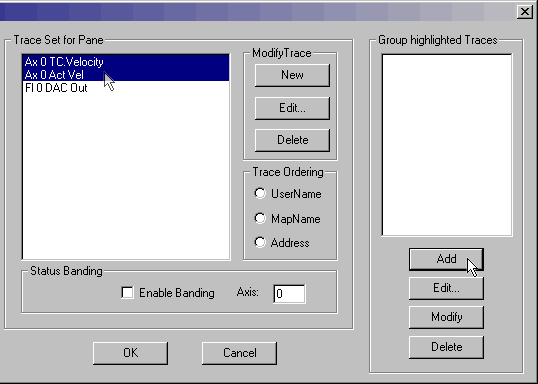538x384 pixels.
Task: Click New in the ModifyTrace group
Action: pos(292,75)
